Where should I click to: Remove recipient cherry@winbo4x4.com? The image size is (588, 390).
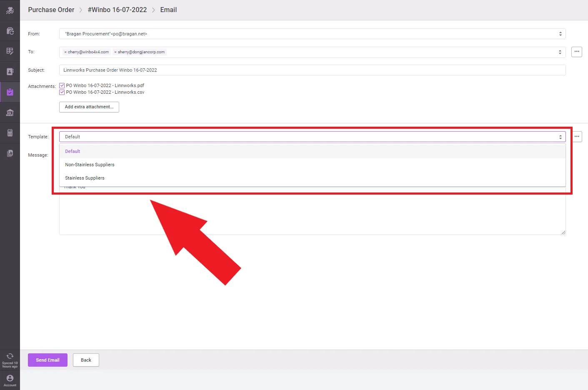click(x=65, y=52)
